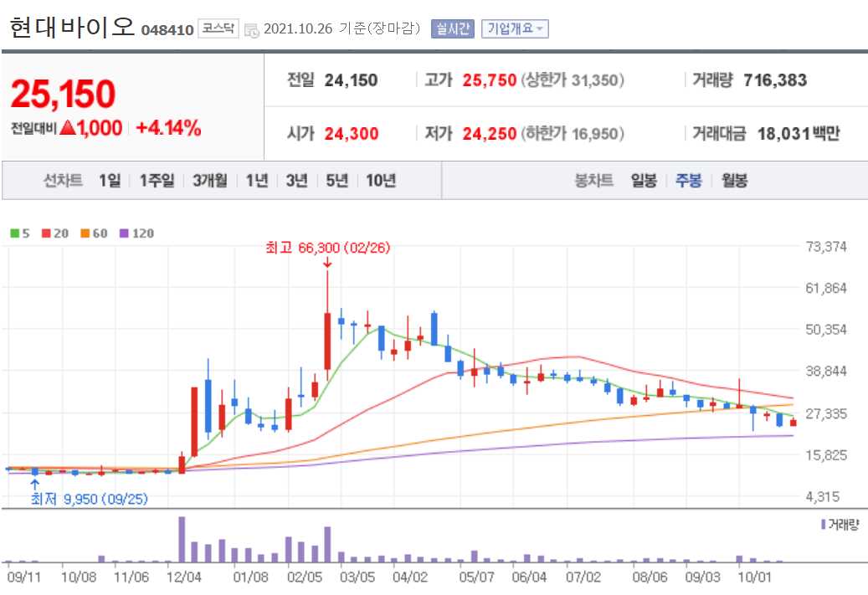This screenshot has height=595, width=868.
Task: Click the 27,335 price axis label
Action: coord(826,414)
